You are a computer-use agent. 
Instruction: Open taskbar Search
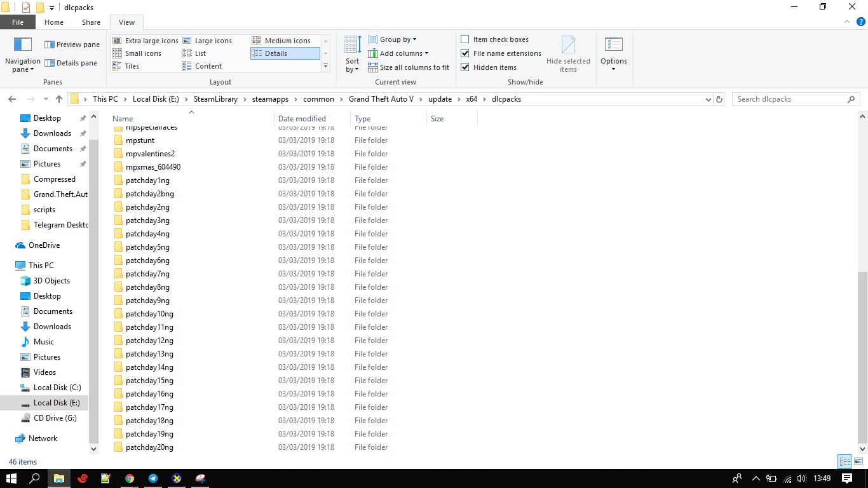[35, 478]
